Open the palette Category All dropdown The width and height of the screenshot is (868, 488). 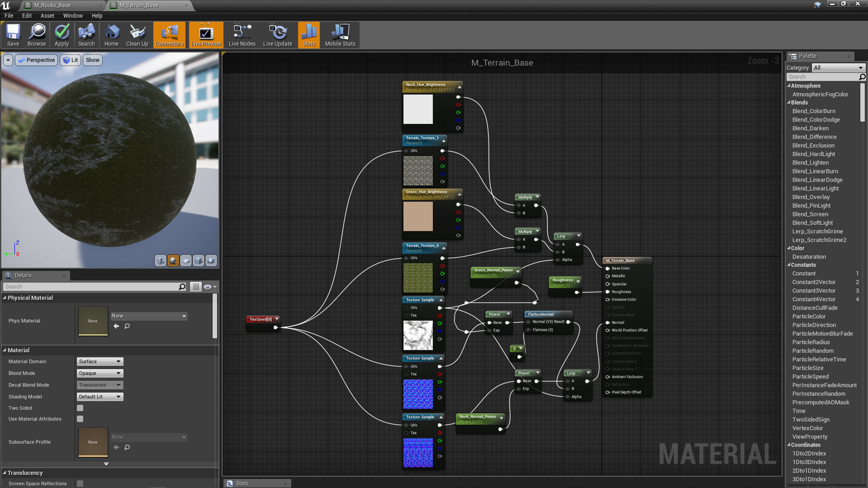tap(838, 68)
